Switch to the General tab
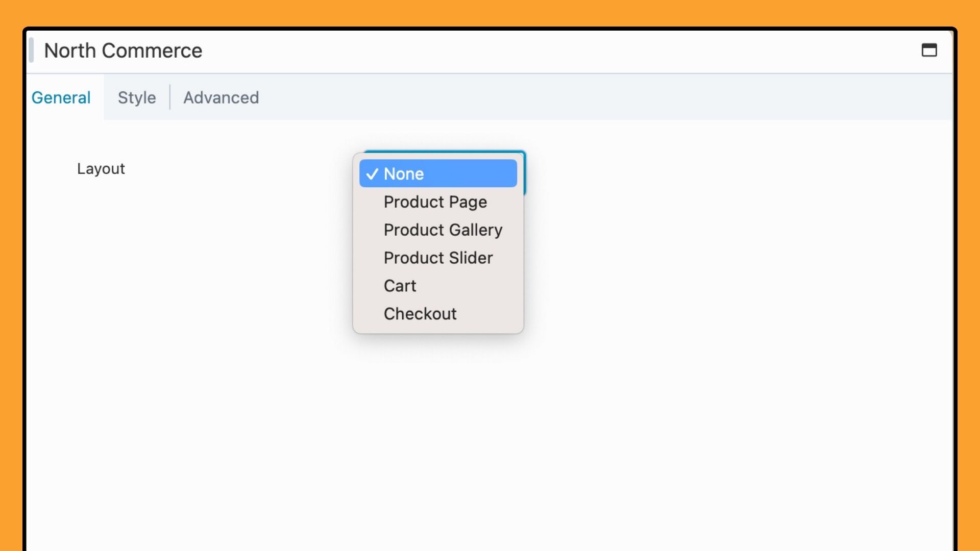The width and height of the screenshot is (980, 551). pos(61,97)
